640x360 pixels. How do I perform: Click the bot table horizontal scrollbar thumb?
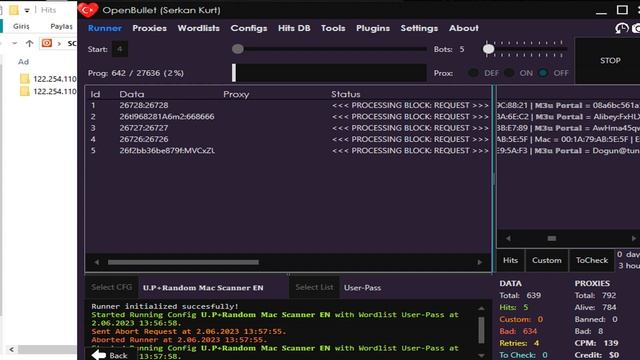point(183,262)
